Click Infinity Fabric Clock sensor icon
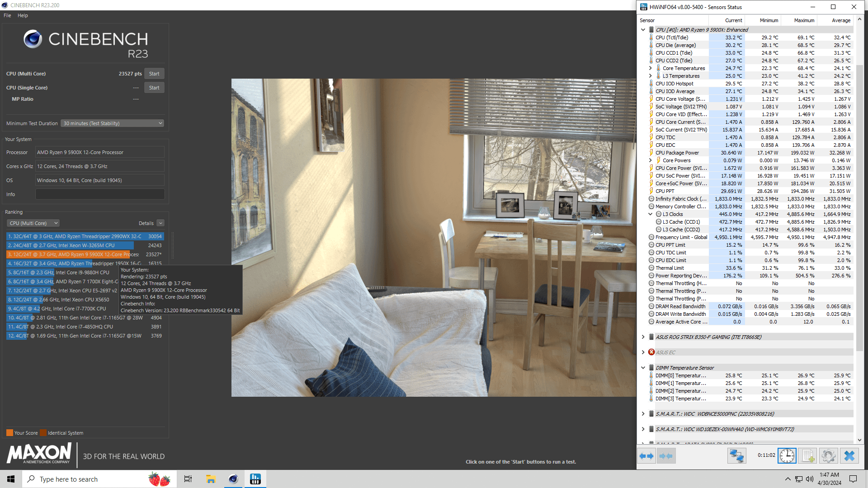 tap(651, 199)
